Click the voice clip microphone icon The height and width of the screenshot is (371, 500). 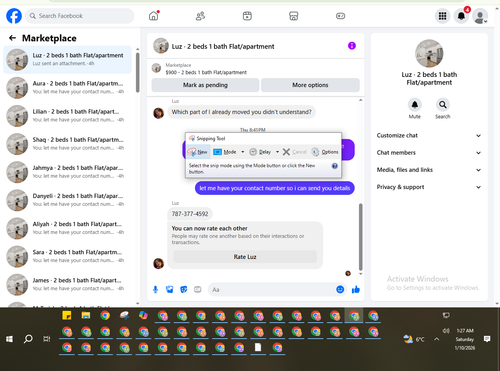point(155,289)
